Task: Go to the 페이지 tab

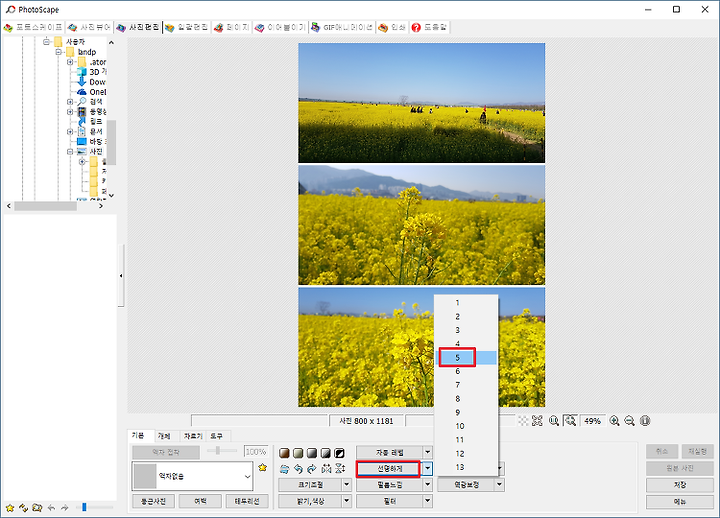Action: [x=231, y=28]
